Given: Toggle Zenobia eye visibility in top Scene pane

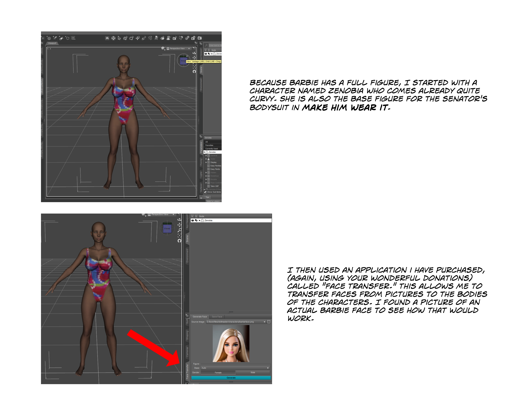Looking at the screenshot, I should 206,54.
